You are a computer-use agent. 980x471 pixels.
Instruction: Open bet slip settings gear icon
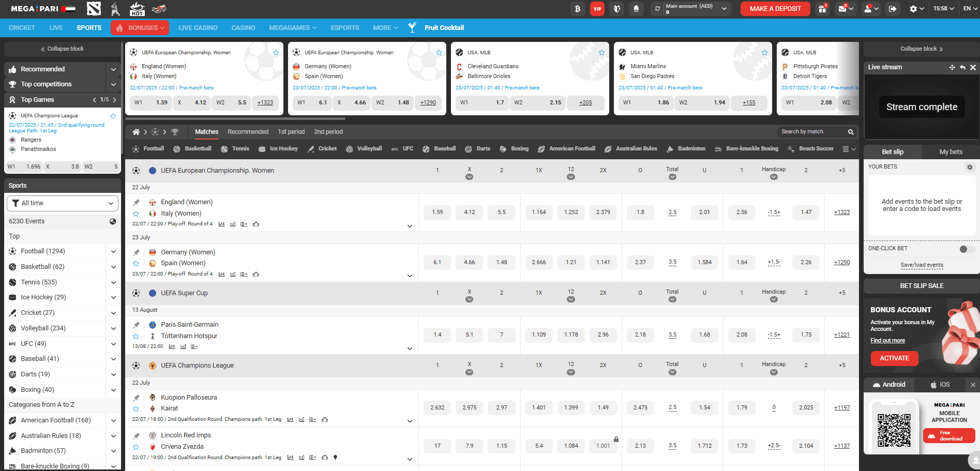pyautogui.click(x=970, y=167)
